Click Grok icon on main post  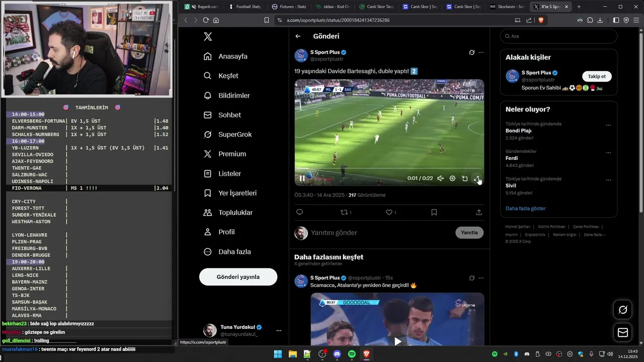pos(471,52)
